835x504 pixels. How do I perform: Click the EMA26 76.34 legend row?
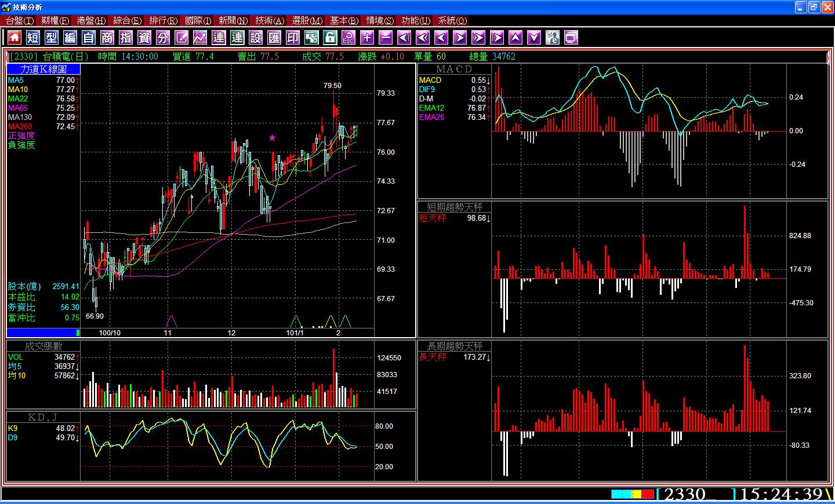click(x=455, y=117)
